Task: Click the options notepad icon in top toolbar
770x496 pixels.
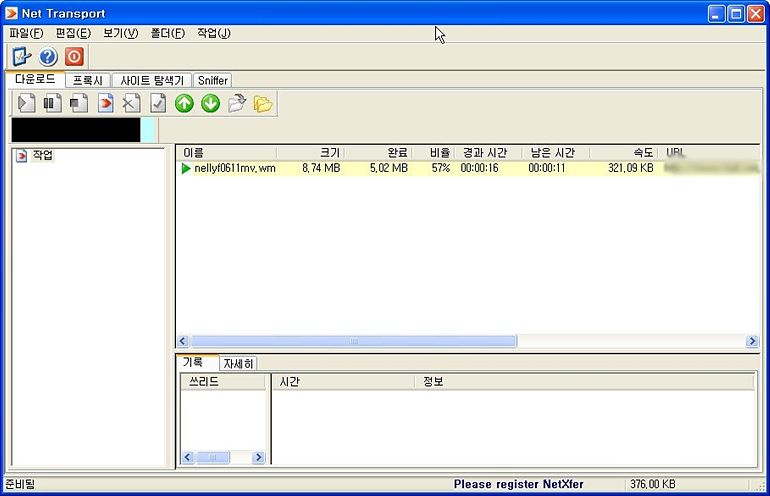Action: point(22,56)
